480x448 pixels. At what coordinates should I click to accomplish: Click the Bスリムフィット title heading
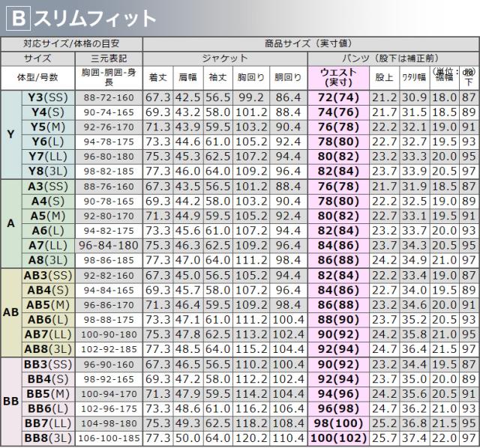[x=82, y=18]
